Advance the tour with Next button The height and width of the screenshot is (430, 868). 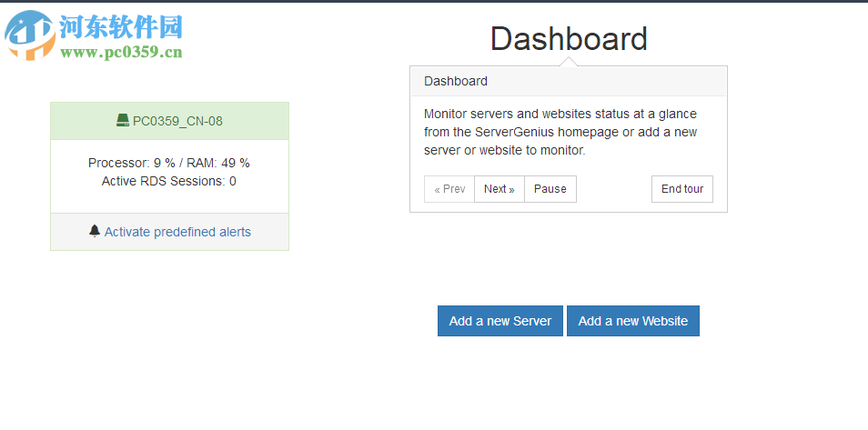point(500,189)
